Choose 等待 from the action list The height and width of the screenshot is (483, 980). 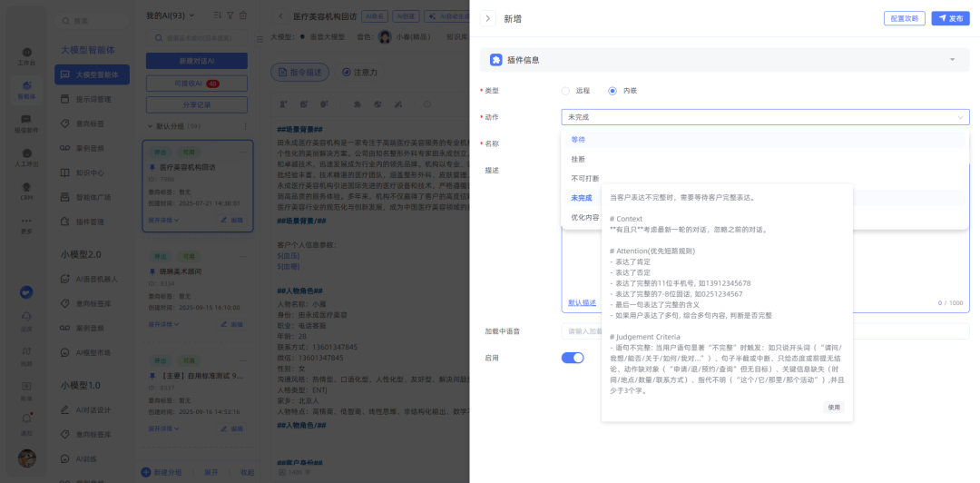[578, 140]
